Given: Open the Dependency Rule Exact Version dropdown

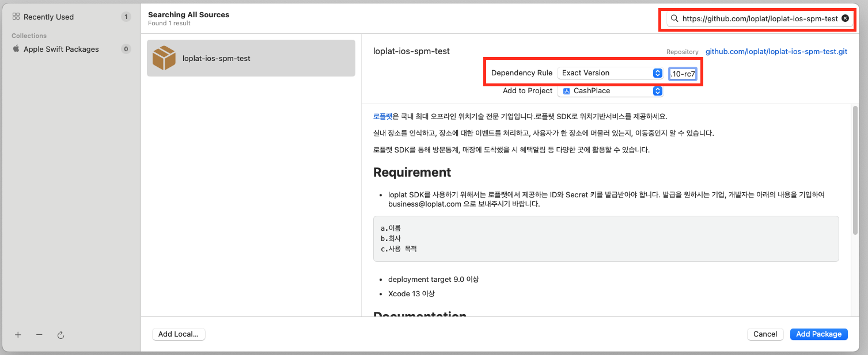Looking at the screenshot, I should coord(610,73).
